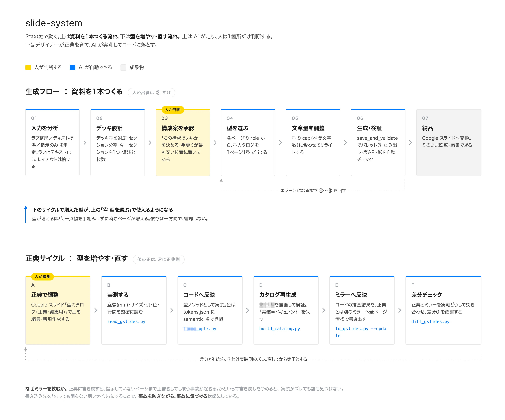Select step card 02 デッキ設計
Screen dimensions: 505x420
[118, 142]
